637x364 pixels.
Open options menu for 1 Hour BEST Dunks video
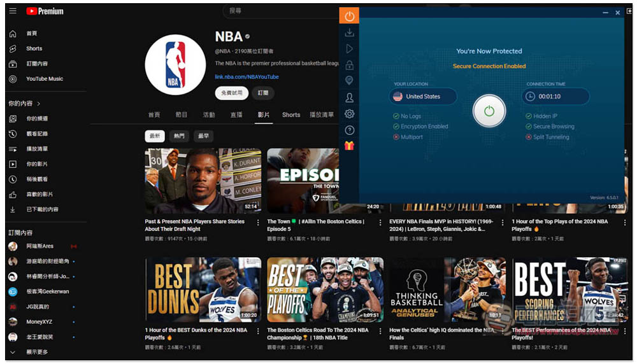tap(258, 331)
